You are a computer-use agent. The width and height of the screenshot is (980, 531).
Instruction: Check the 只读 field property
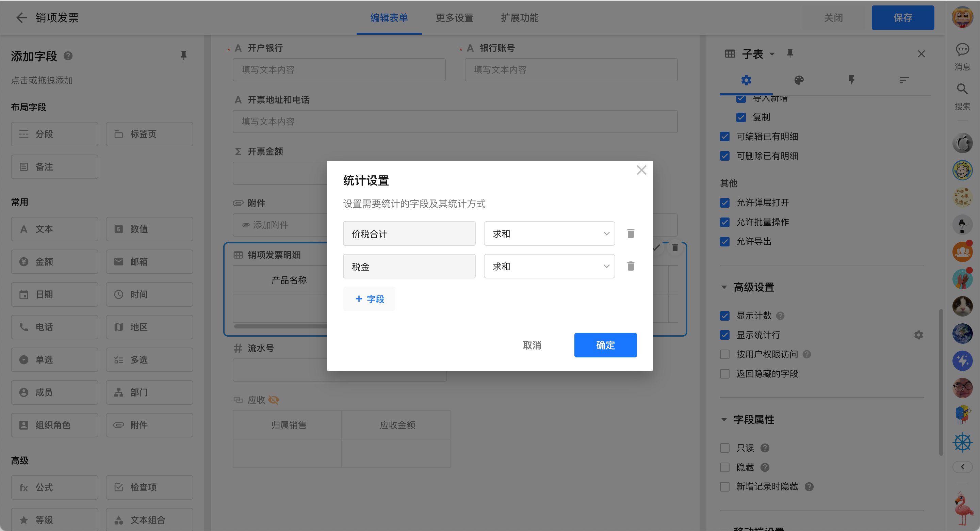pos(725,448)
